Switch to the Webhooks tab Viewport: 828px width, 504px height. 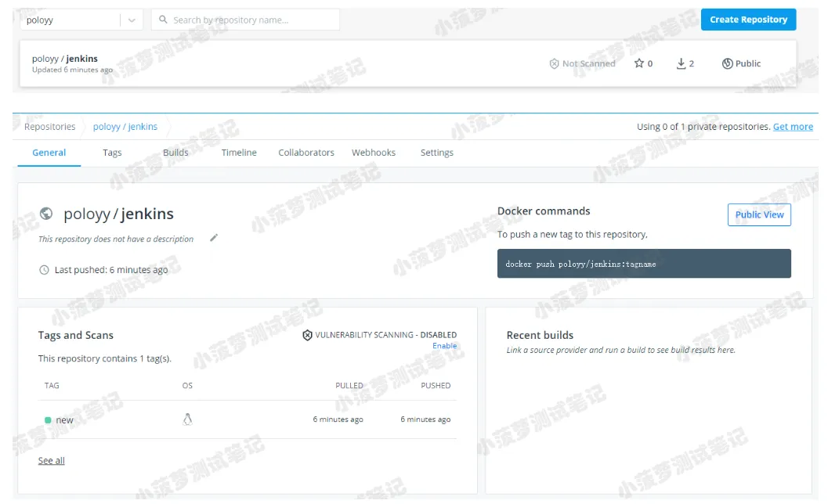tap(374, 153)
